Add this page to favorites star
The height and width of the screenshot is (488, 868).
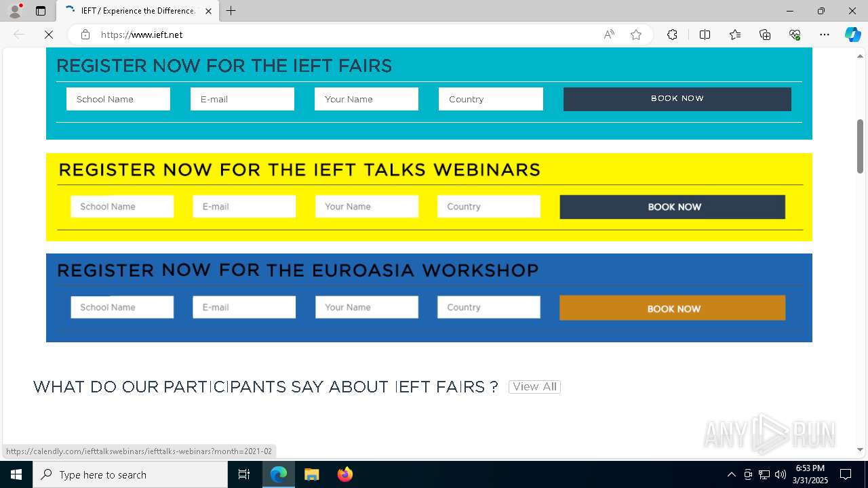click(x=636, y=35)
